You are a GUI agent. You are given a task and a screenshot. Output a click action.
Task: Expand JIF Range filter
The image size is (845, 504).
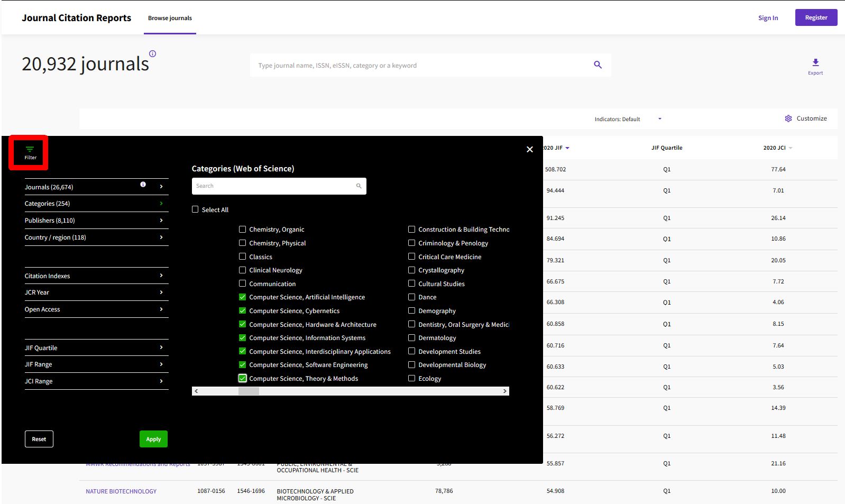coord(96,364)
